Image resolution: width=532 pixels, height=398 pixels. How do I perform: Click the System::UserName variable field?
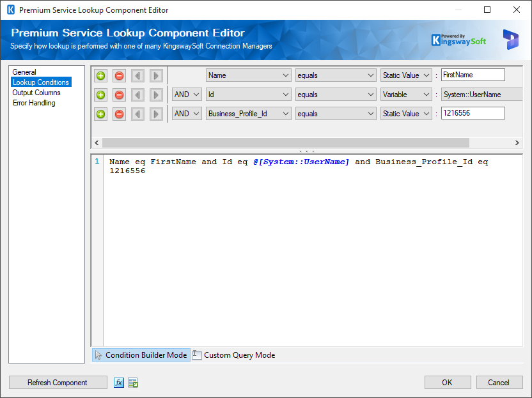481,95
